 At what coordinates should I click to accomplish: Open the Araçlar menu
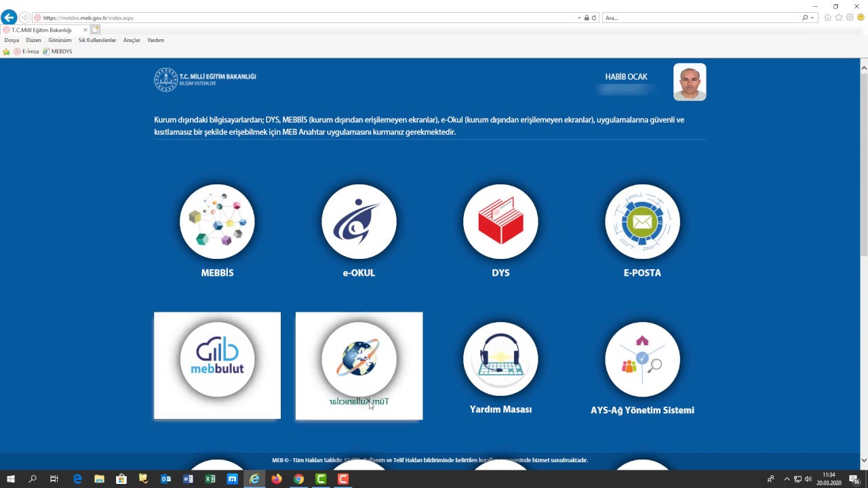[132, 40]
